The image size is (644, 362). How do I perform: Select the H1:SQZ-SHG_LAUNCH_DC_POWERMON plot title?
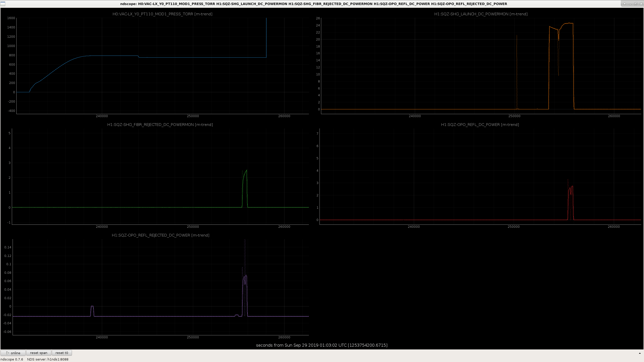point(481,14)
